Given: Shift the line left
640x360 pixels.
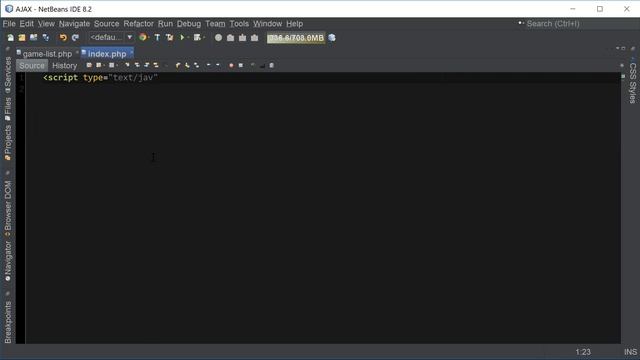Looking at the screenshot, I should pyautogui.click(x=209, y=65).
